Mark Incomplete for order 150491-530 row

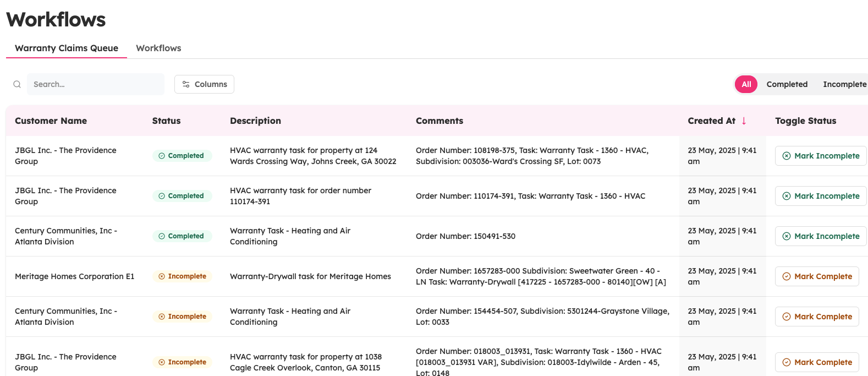(821, 236)
